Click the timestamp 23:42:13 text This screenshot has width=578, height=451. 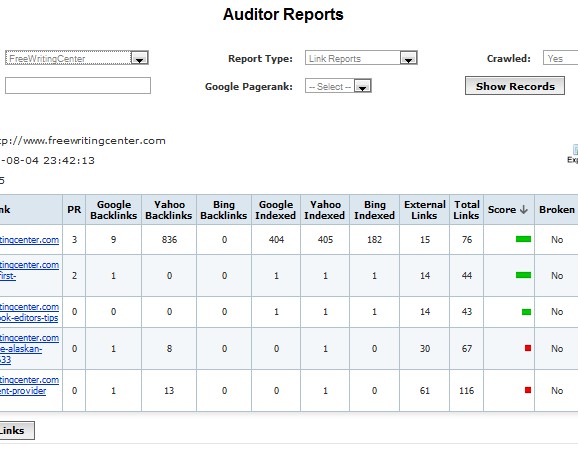coord(69,160)
